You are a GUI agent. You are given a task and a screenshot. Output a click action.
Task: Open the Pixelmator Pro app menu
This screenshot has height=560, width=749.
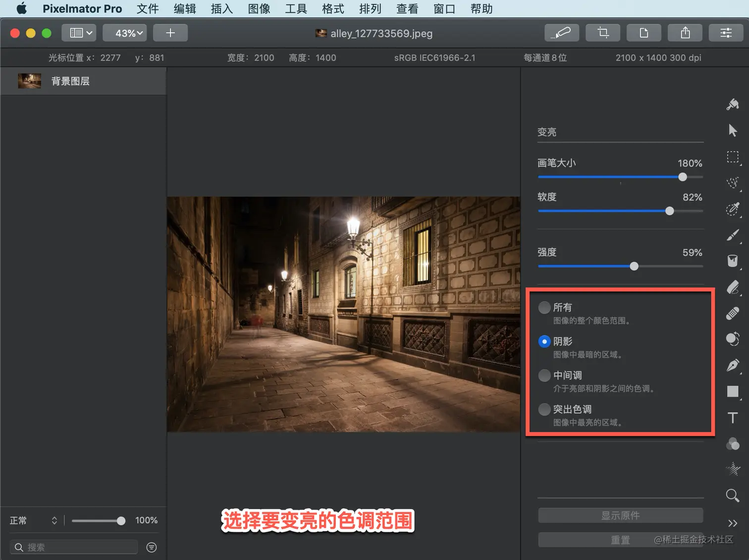82,8
